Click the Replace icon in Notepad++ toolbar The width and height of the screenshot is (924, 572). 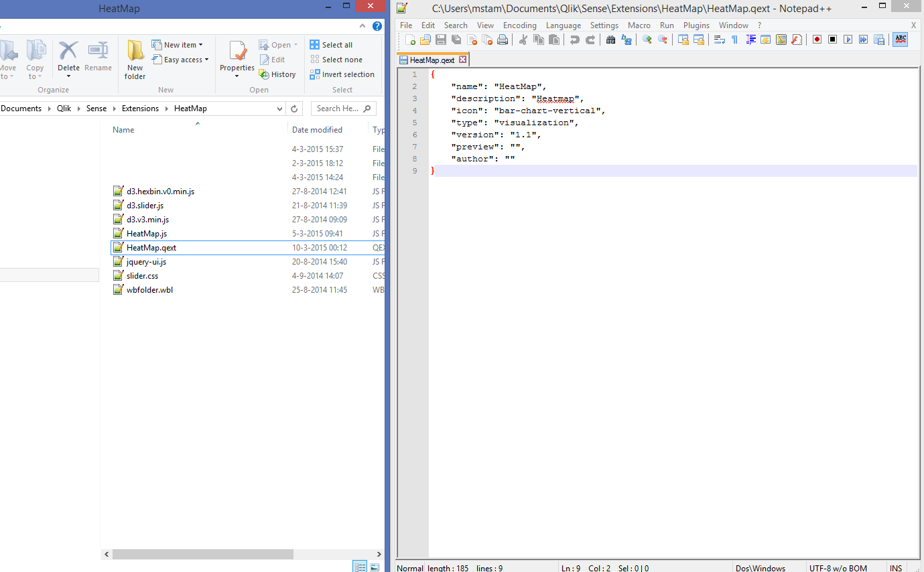626,40
